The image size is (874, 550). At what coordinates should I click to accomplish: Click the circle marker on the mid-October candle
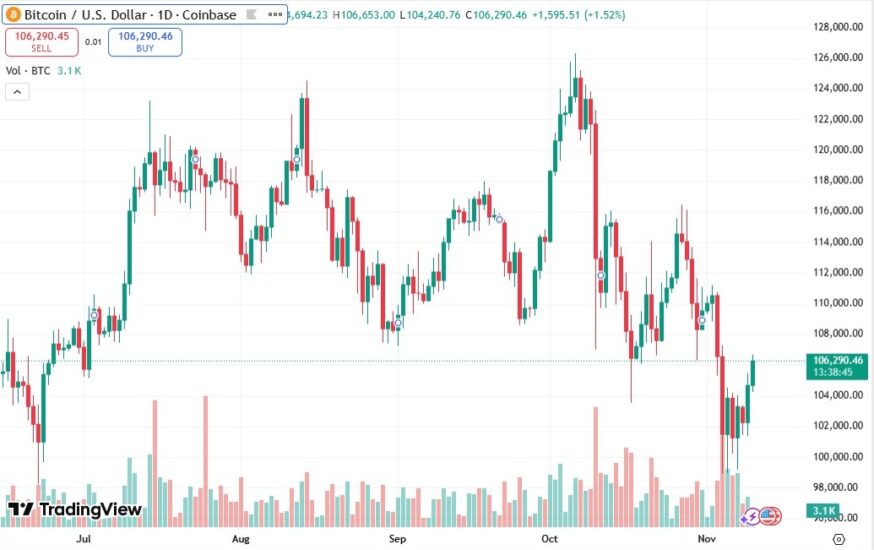[x=601, y=275]
